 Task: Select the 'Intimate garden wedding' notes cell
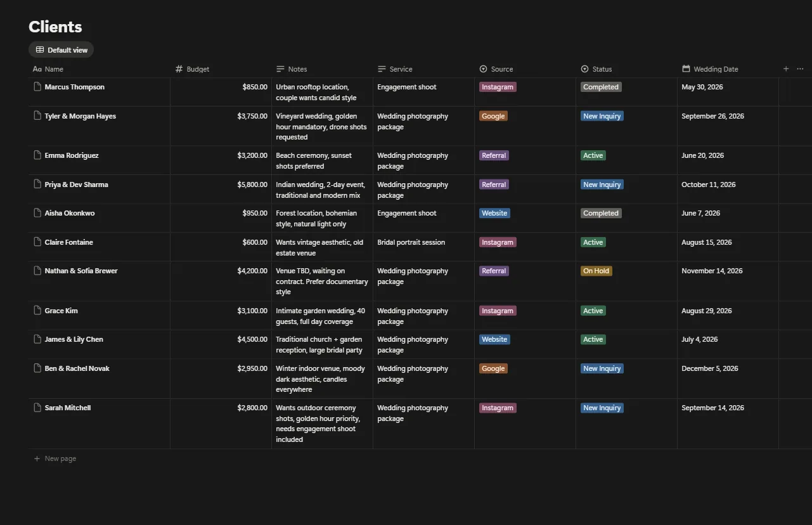tap(322, 316)
